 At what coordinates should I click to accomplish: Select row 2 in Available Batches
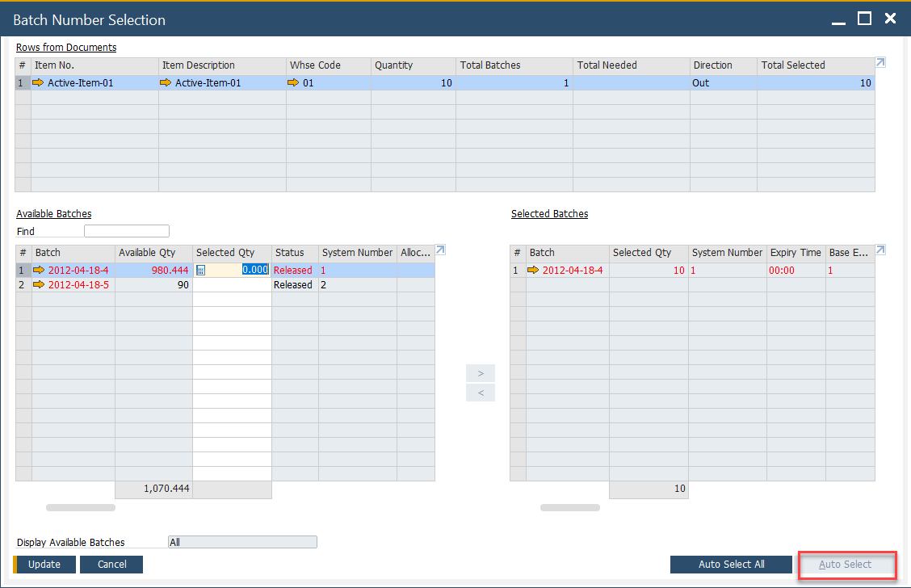[23, 285]
